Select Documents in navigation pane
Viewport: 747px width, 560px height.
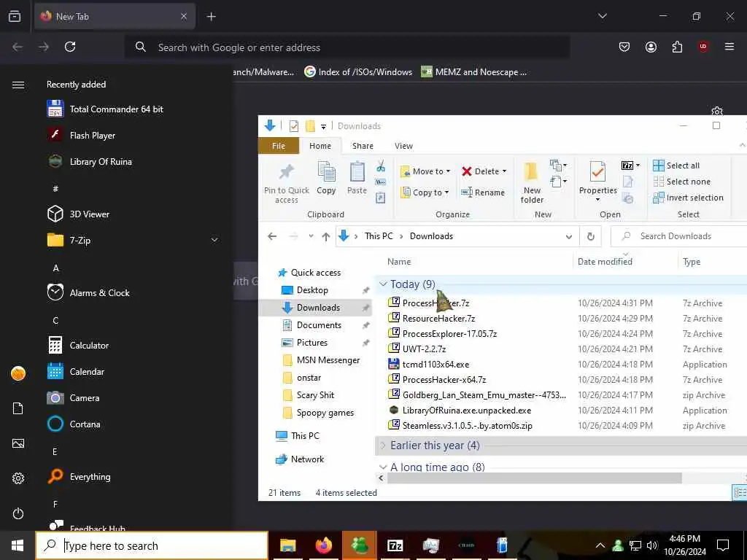312,325
